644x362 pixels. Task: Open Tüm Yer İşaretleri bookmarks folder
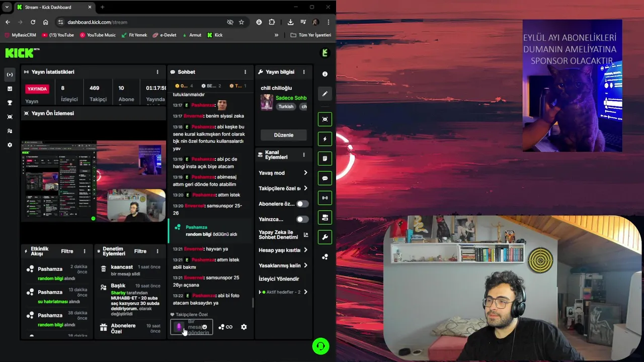(310, 35)
